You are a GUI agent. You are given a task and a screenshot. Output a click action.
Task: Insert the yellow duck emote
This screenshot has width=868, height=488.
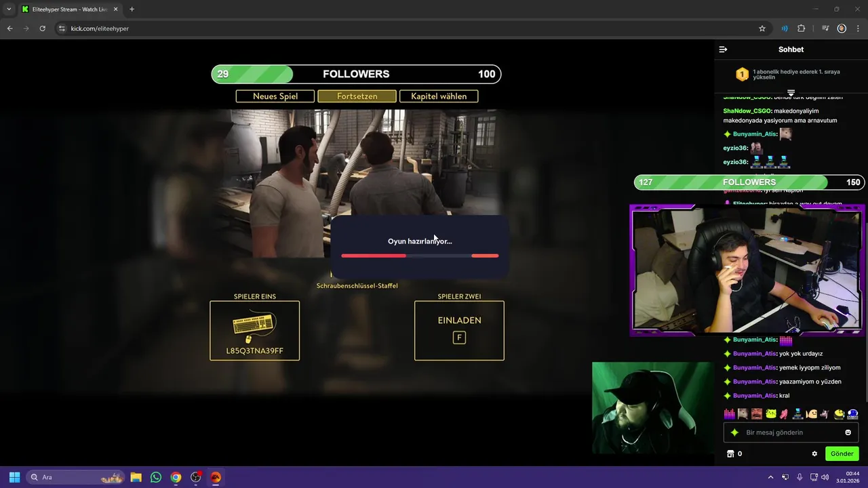pyautogui.click(x=840, y=413)
